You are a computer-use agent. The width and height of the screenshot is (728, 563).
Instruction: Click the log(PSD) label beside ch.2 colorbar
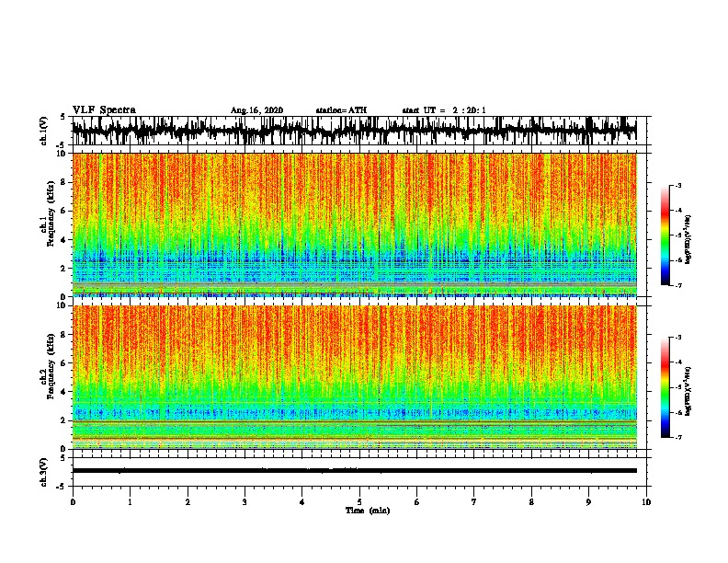(688, 391)
